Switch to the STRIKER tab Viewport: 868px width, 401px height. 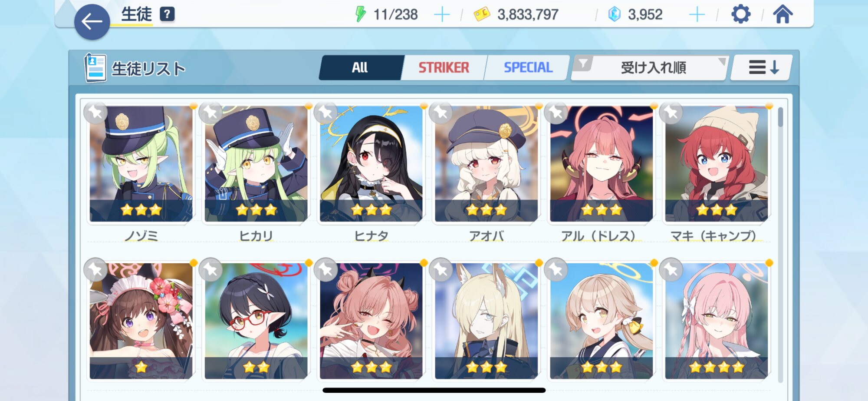click(444, 68)
